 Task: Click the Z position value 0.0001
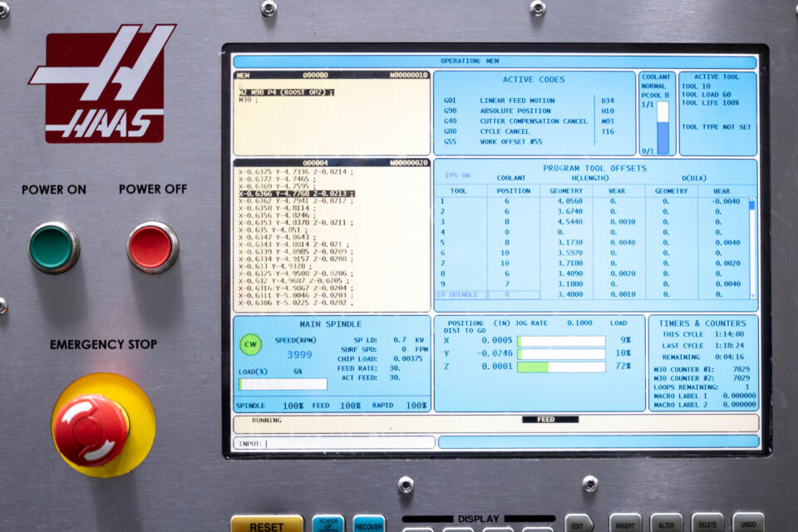tap(497, 367)
